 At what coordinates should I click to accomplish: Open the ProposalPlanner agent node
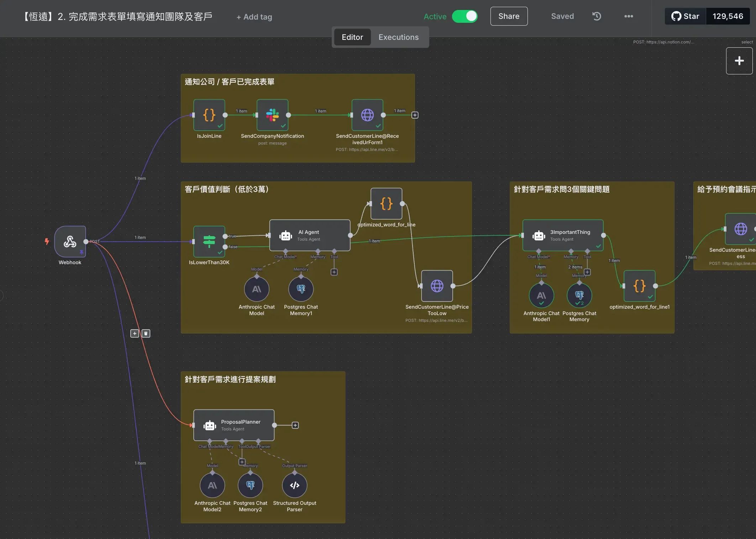coord(233,425)
